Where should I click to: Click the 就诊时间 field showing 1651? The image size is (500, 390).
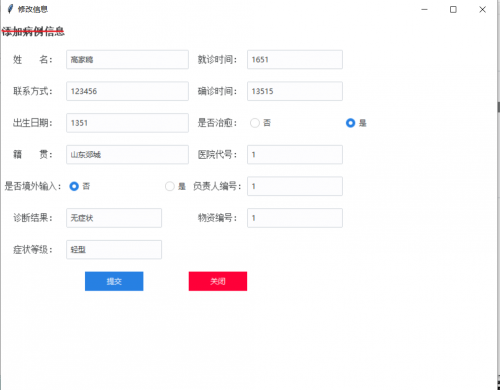tap(295, 60)
